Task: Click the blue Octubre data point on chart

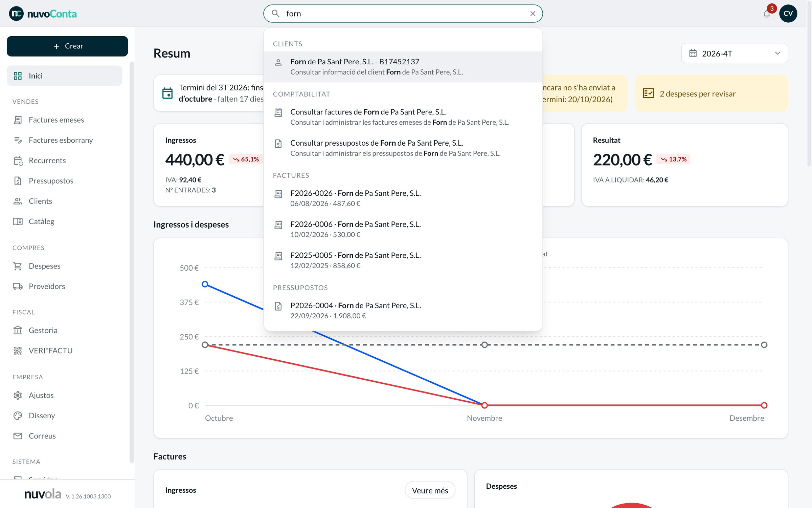Action: click(205, 284)
